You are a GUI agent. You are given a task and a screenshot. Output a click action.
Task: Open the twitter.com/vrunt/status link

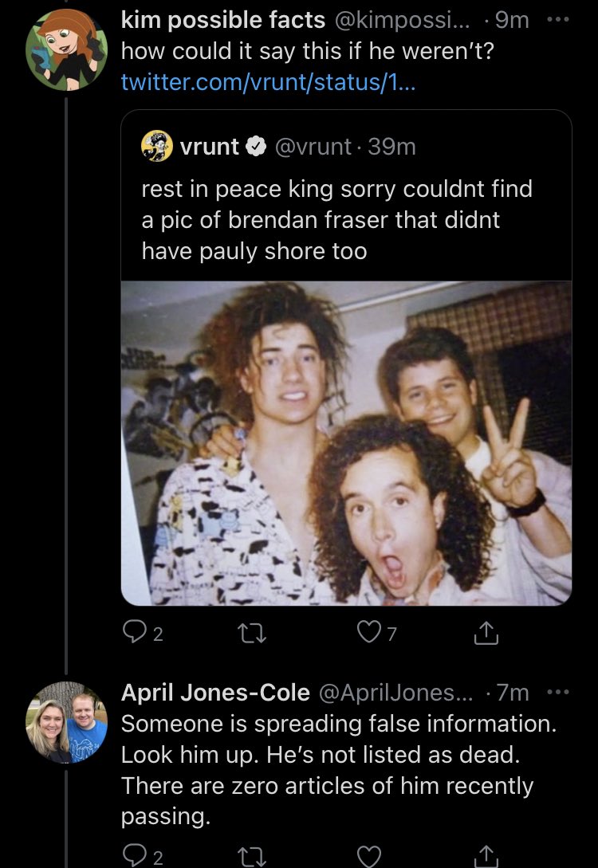tap(268, 82)
